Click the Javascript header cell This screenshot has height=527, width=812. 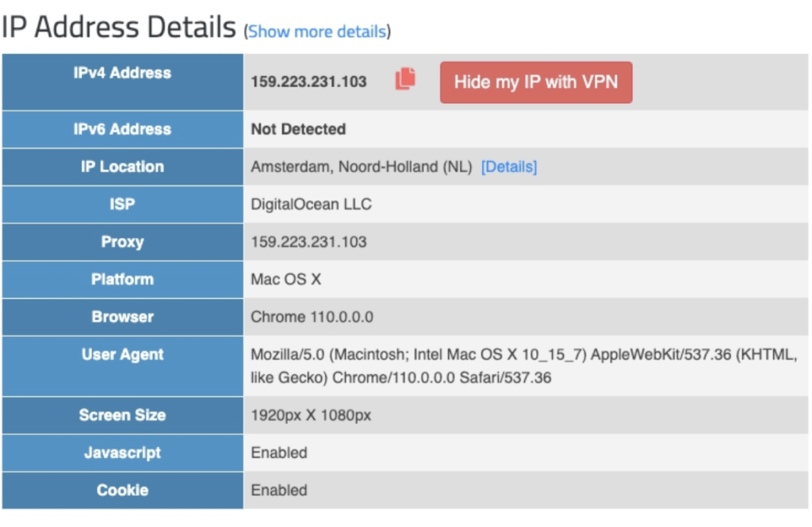point(123,453)
